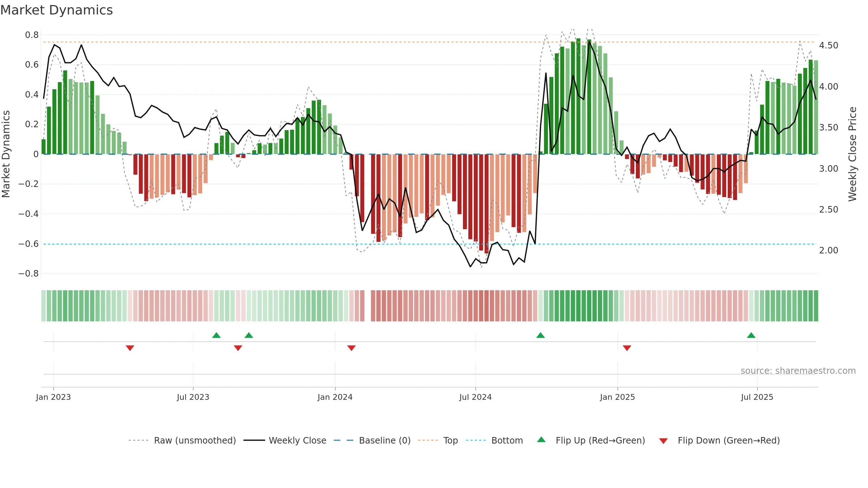Select the Flip Up marker just before Jul 2025
The image size is (868, 488).
coord(751,335)
